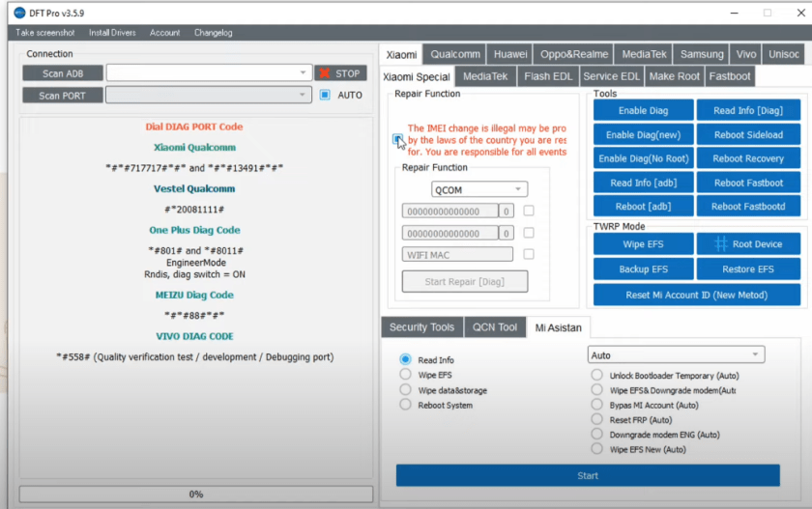The image size is (812, 509).
Task: Open the Auto mode dropdown
Action: pyautogui.click(x=676, y=354)
